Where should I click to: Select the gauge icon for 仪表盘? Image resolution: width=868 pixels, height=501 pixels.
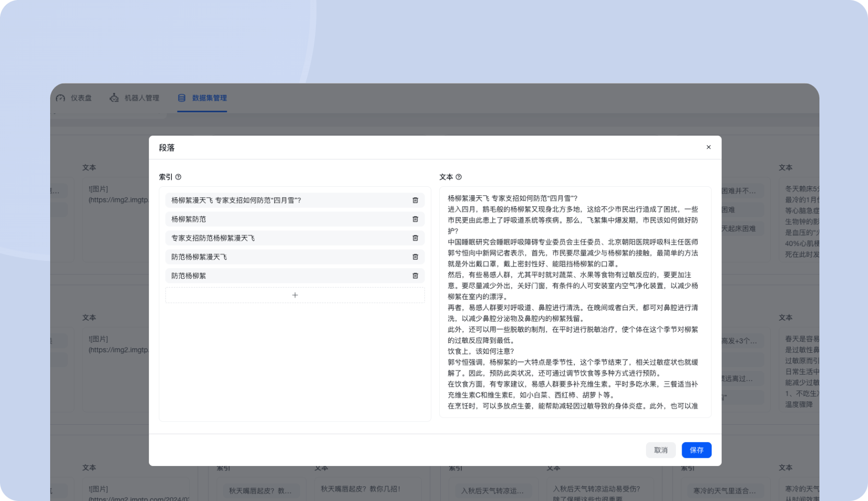59,98
